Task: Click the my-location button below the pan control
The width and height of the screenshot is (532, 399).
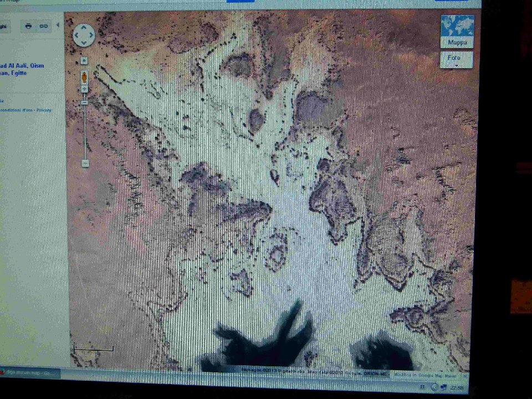Action: click(x=84, y=61)
